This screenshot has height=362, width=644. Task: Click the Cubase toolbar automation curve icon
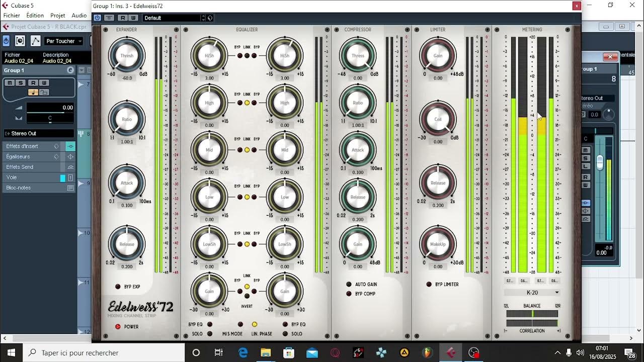pyautogui.click(x=35, y=41)
